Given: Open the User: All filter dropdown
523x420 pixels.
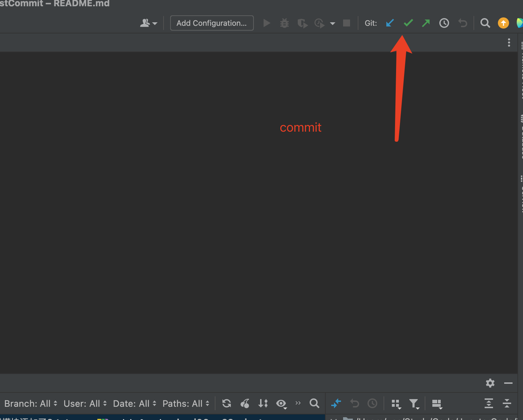Looking at the screenshot, I should (x=85, y=403).
